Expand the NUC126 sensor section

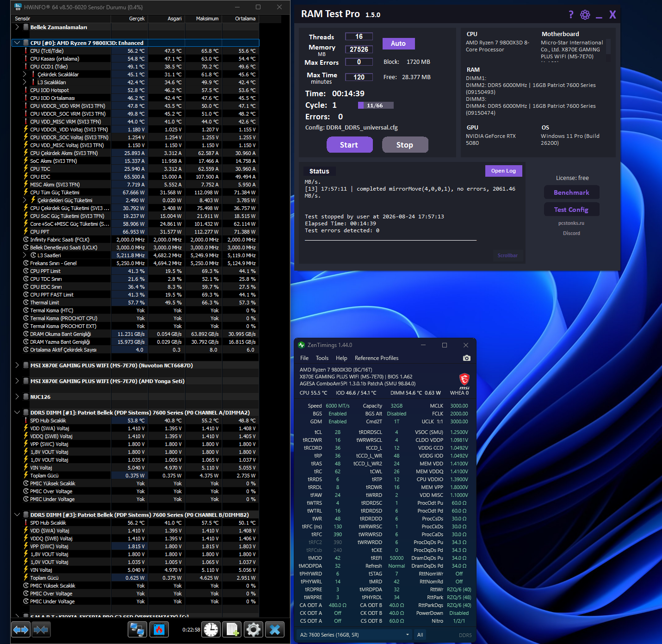[17, 397]
